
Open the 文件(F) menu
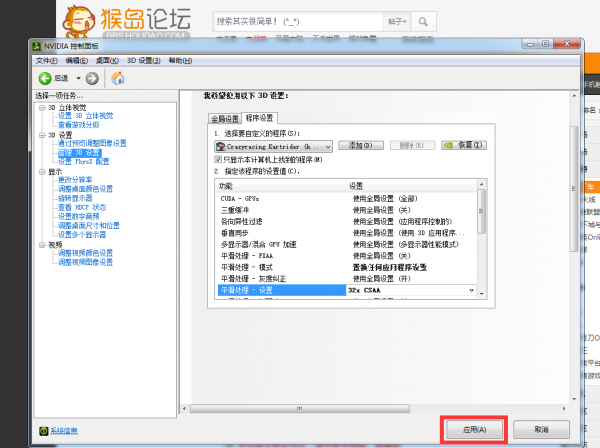(x=47, y=61)
